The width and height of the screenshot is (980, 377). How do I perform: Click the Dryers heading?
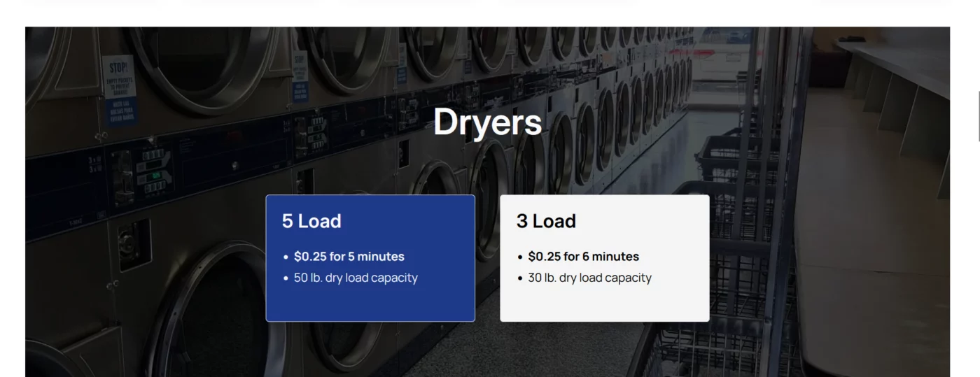[487, 122]
